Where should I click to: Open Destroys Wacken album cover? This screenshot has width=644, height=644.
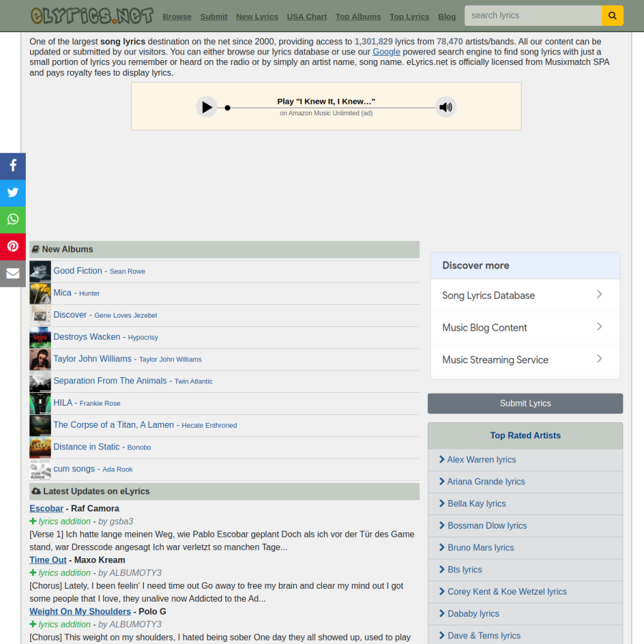pyautogui.click(x=40, y=338)
